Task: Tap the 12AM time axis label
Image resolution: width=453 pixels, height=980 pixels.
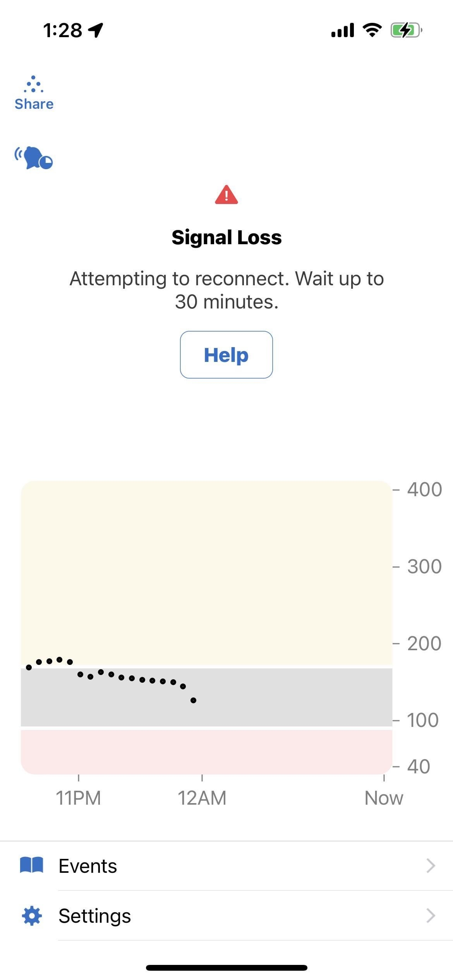Action: (202, 798)
